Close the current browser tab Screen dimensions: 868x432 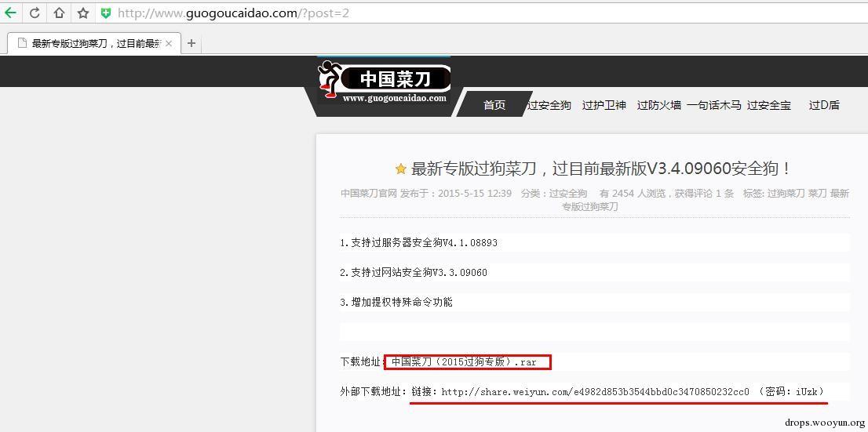(x=169, y=43)
